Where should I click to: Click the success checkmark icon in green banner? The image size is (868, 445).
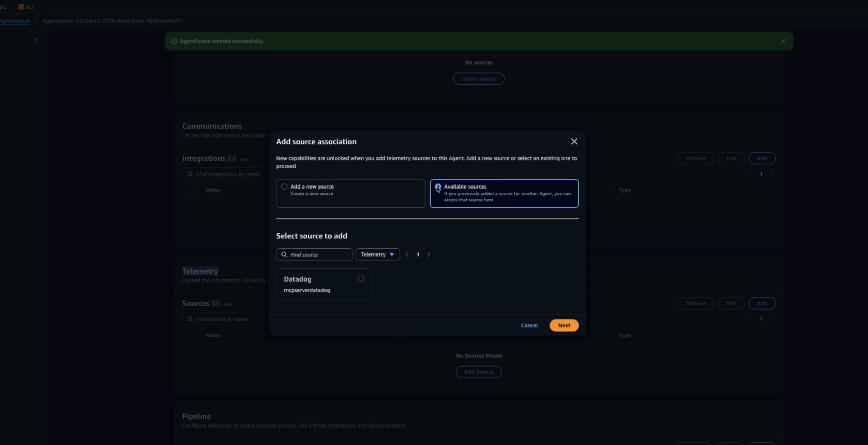173,41
